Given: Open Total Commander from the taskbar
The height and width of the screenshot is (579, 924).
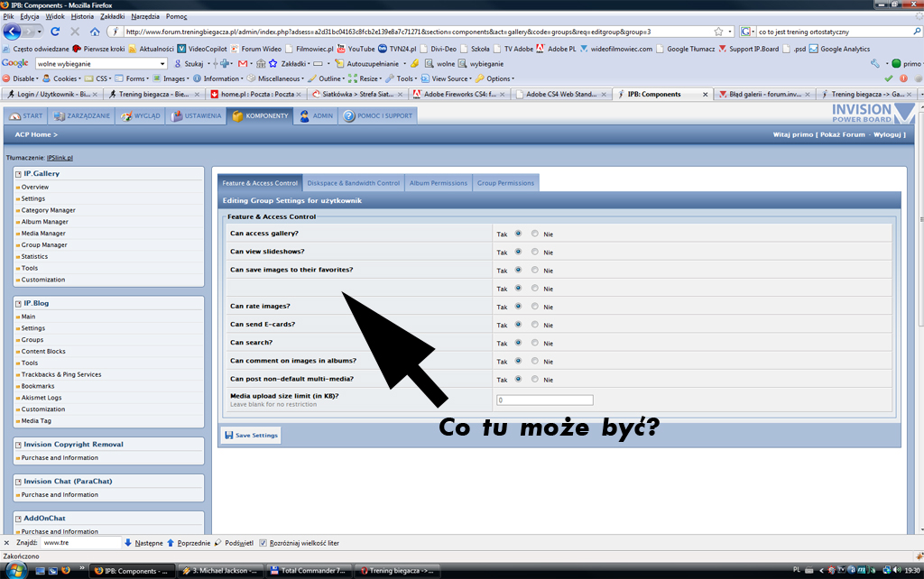Looking at the screenshot, I should point(309,570).
